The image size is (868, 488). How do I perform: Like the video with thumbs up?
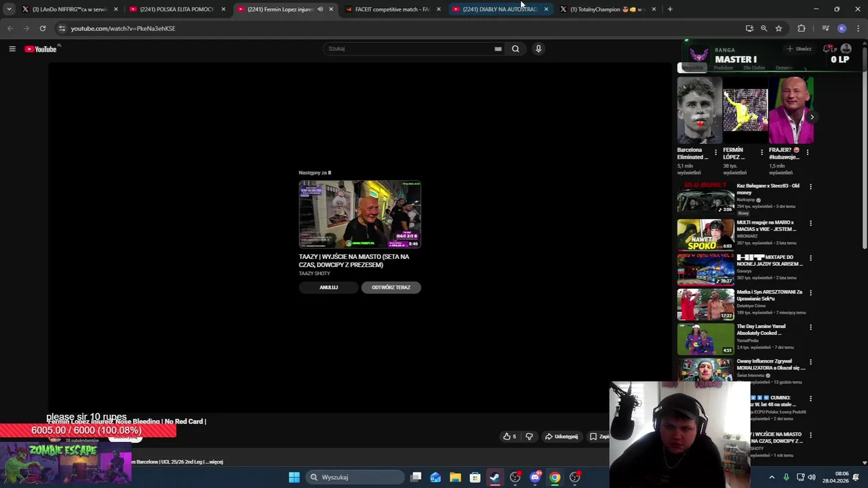(509, 436)
